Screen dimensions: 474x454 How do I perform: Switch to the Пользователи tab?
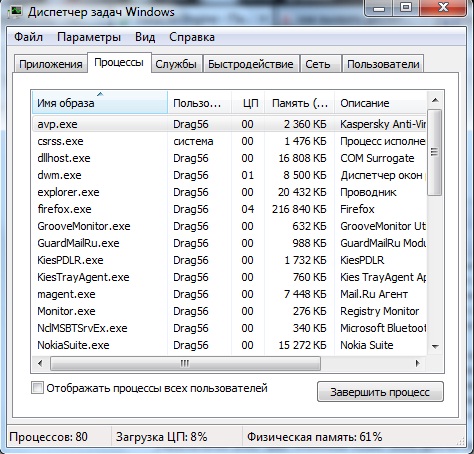point(383,64)
